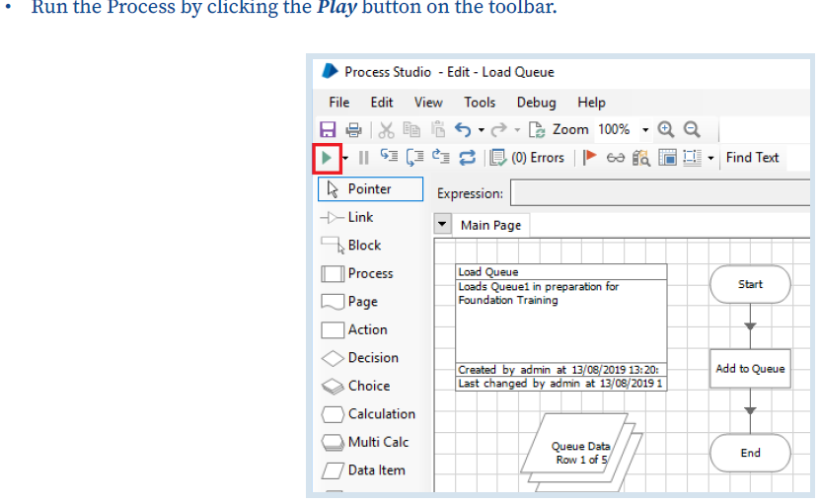Click the red breakpoint flag icon
This screenshot has height=504, width=820.
tap(589, 158)
